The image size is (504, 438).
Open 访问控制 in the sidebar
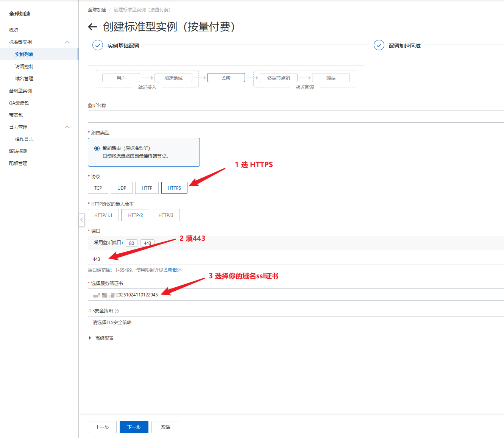[24, 67]
